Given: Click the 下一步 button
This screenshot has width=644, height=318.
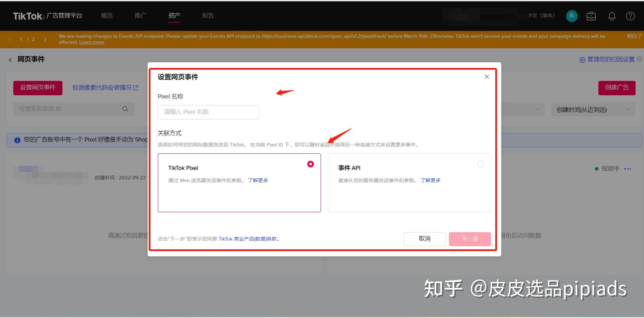Looking at the screenshot, I should point(470,239).
